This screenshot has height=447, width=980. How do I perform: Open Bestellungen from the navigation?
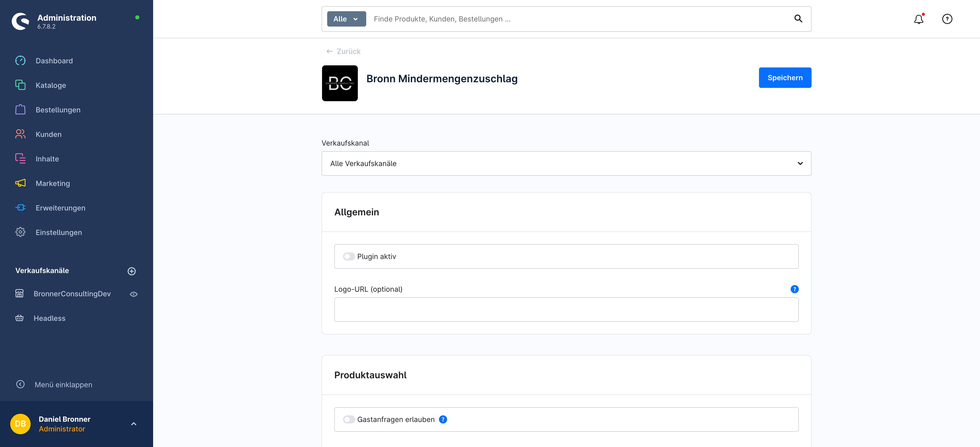click(58, 110)
